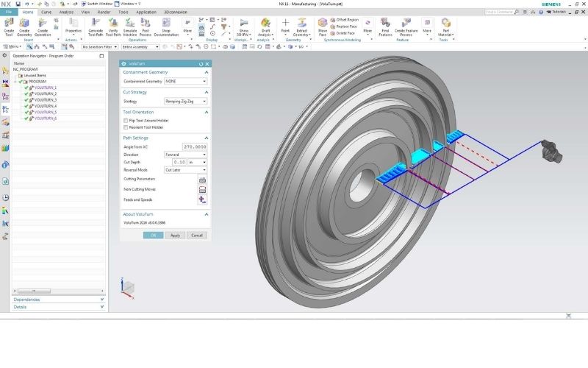Select VOLUTURN_1 operation
588x368 pixels.
(46, 88)
